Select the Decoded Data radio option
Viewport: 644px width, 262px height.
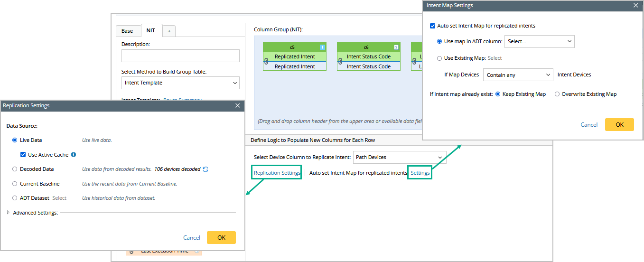pos(15,169)
